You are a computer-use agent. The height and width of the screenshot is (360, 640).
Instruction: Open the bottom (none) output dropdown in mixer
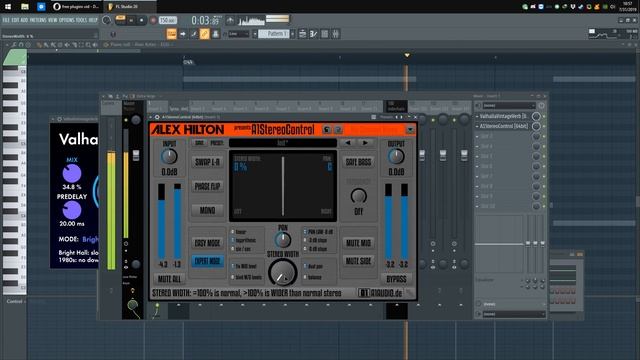(513, 314)
